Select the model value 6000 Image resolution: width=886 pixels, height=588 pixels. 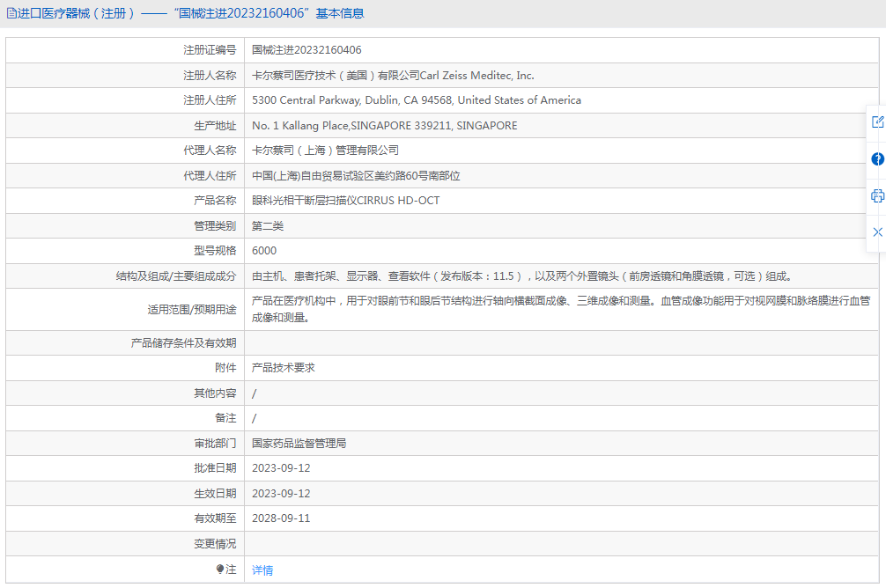[264, 251]
